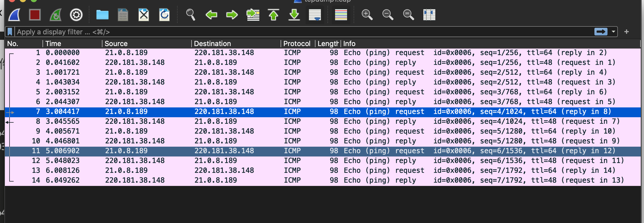Sort by the Destination column header
The image size is (644, 223).
[236, 44]
